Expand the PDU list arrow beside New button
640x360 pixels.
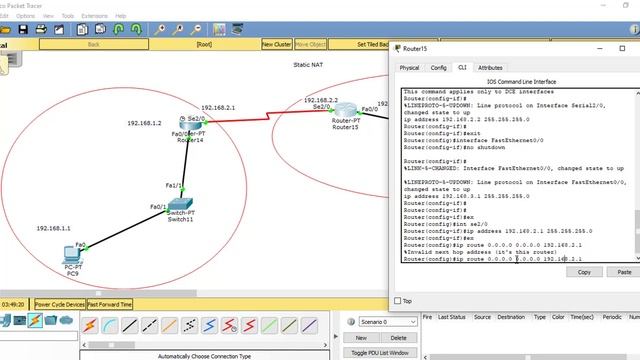[336, 337]
